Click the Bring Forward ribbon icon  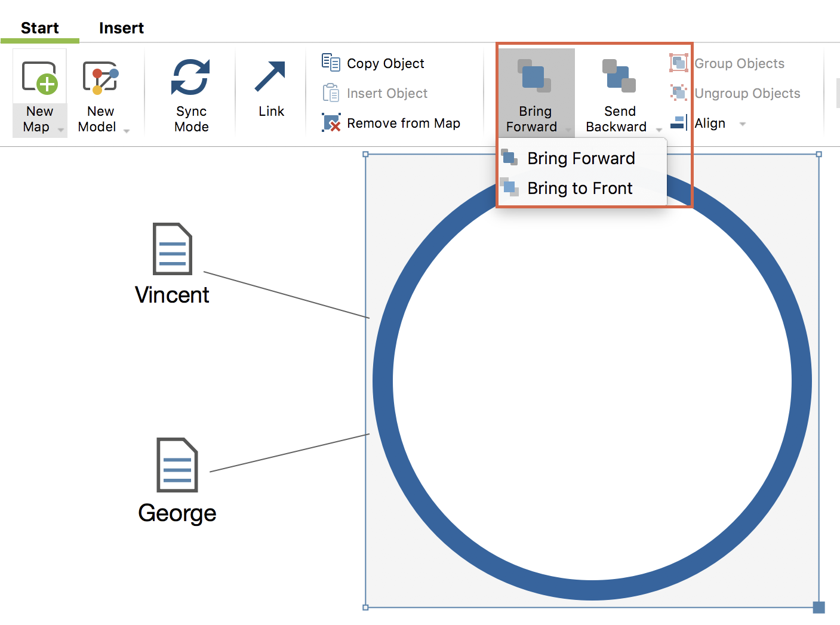[x=534, y=78]
